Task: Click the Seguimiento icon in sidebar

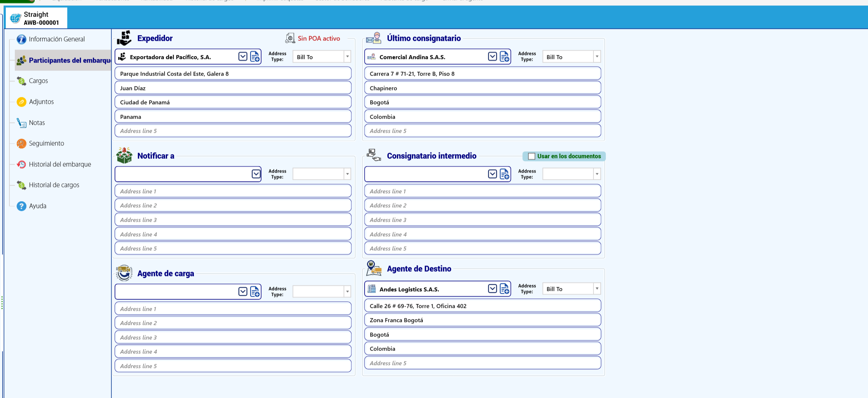Action: click(21, 143)
